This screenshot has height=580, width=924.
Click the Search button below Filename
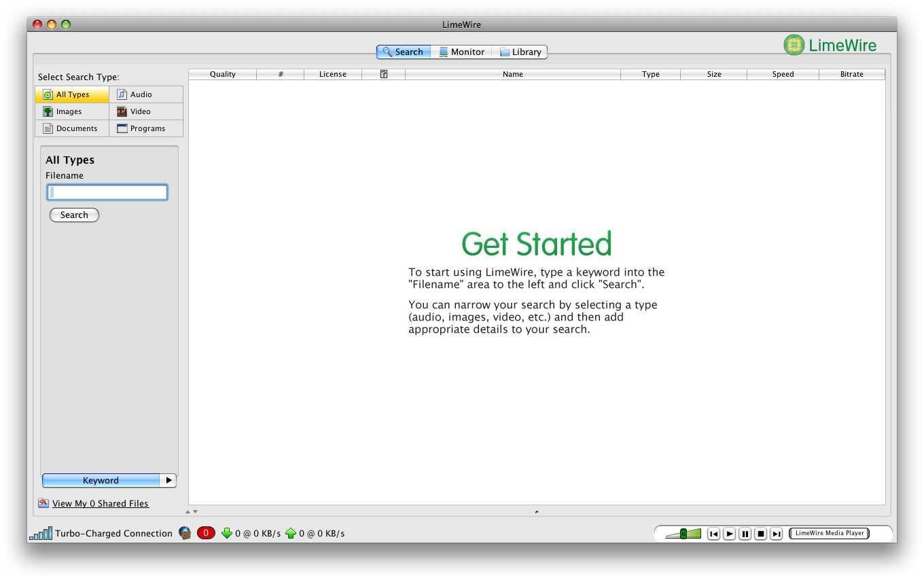[x=74, y=215]
